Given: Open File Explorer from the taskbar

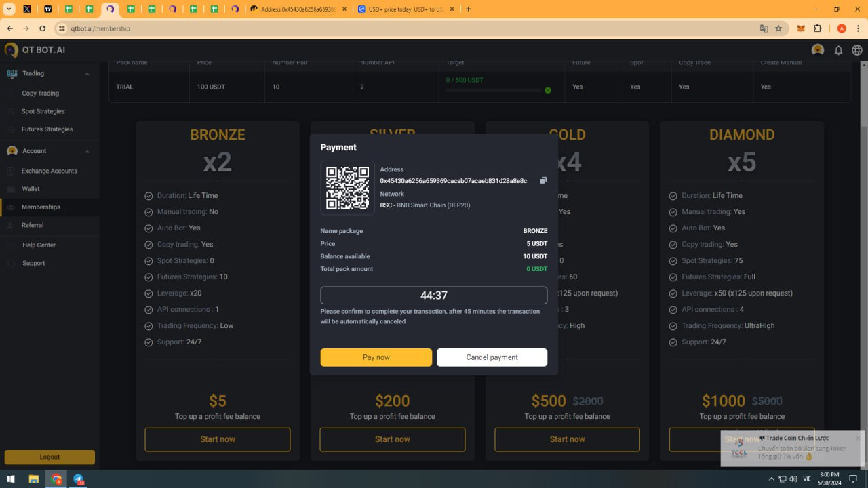Looking at the screenshot, I should point(33,479).
